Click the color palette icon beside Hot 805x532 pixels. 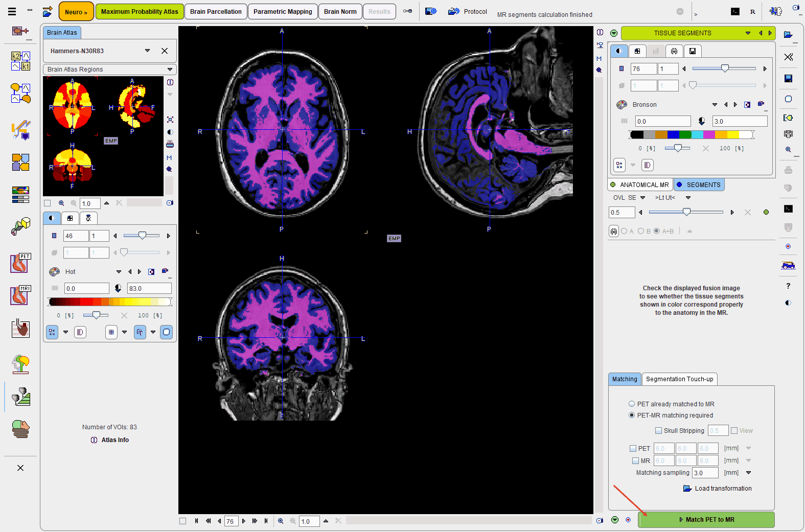[x=54, y=271]
